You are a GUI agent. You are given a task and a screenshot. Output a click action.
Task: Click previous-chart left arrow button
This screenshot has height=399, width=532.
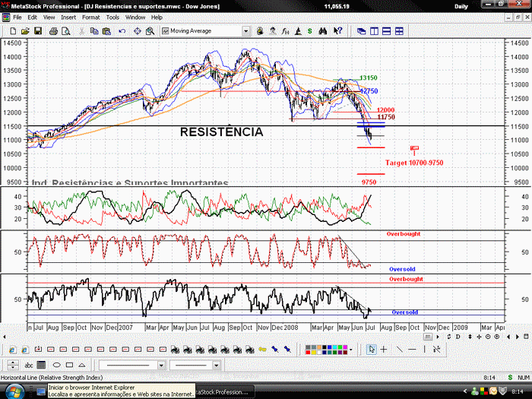click(x=508, y=337)
